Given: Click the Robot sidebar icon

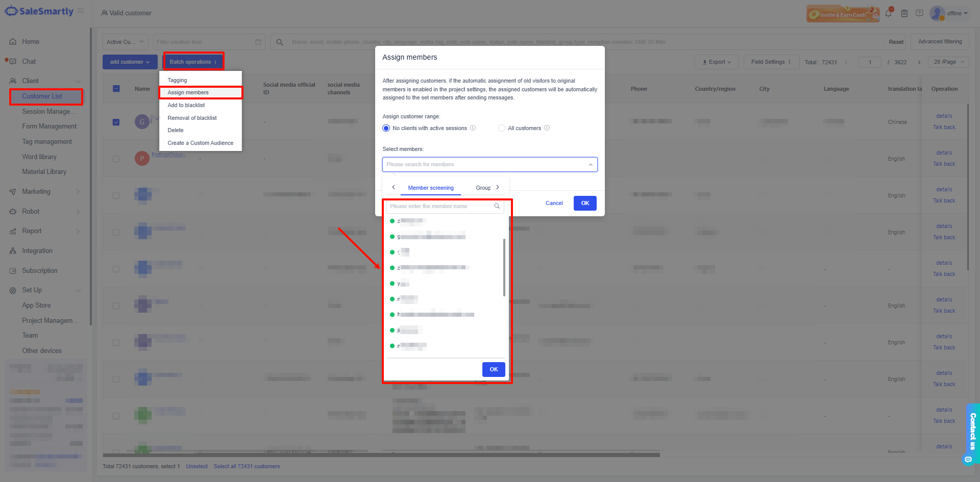Looking at the screenshot, I should point(13,212).
